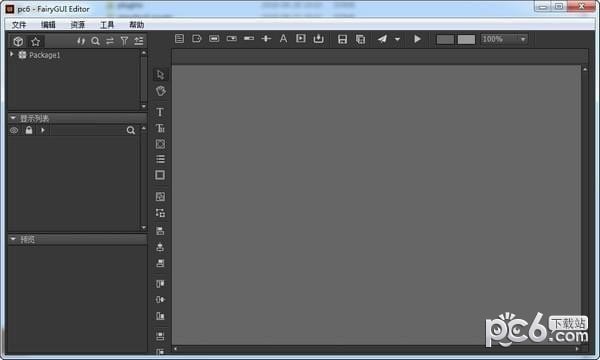Viewport: 600px width, 360px height.
Task: Open the 工具 menu
Action: 107,25
